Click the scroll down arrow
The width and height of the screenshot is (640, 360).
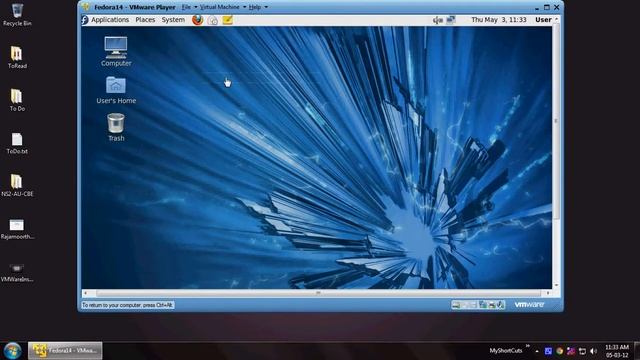556,285
